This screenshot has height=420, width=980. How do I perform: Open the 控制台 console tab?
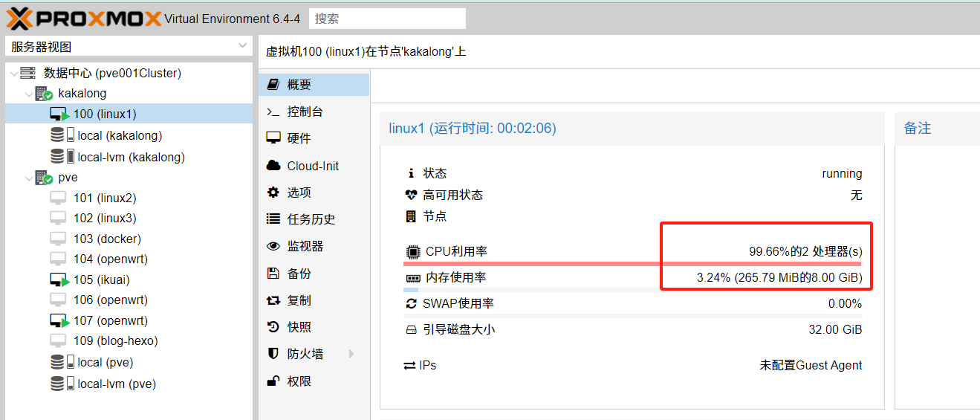pos(305,112)
